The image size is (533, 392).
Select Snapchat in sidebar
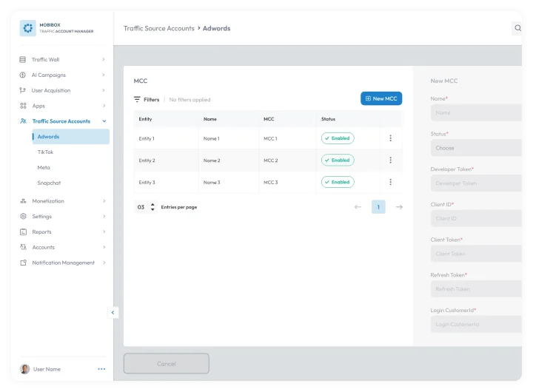[x=49, y=183]
